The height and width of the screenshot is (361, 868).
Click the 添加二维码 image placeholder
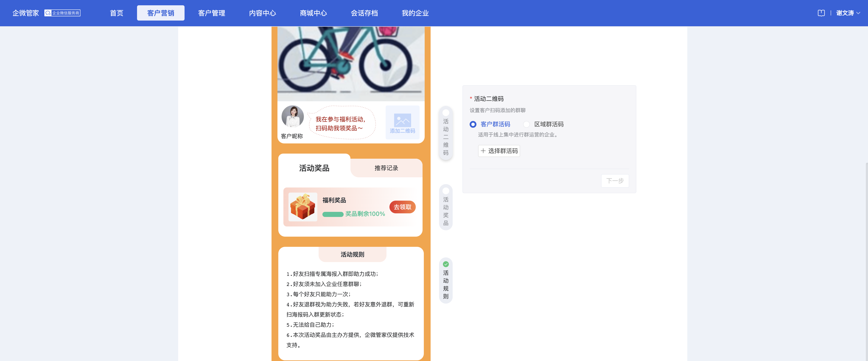[402, 122]
